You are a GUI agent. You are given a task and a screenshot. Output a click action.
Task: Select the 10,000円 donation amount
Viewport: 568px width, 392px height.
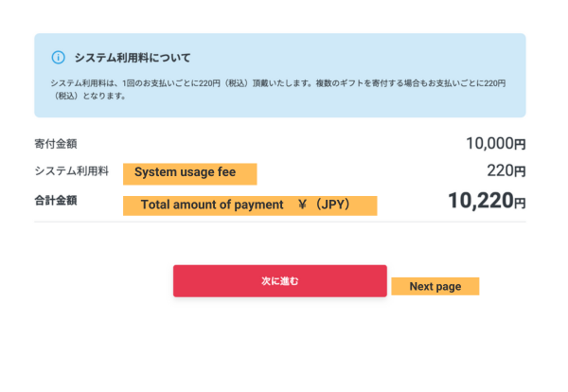(494, 144)
